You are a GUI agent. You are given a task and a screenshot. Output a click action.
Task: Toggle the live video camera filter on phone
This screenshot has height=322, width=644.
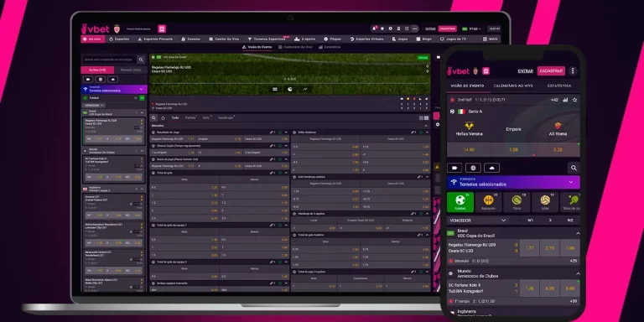coord(454,168)
